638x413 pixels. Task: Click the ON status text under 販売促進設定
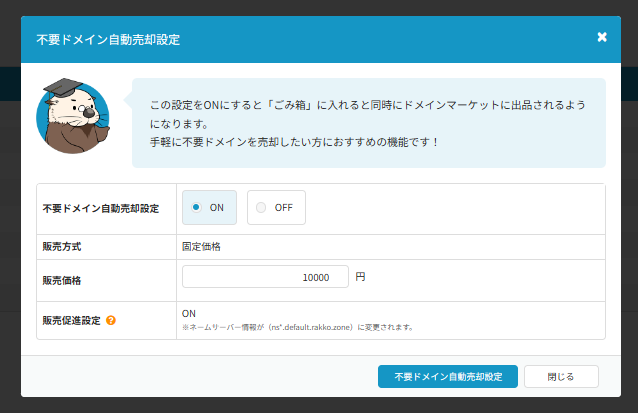pos(189,313)
